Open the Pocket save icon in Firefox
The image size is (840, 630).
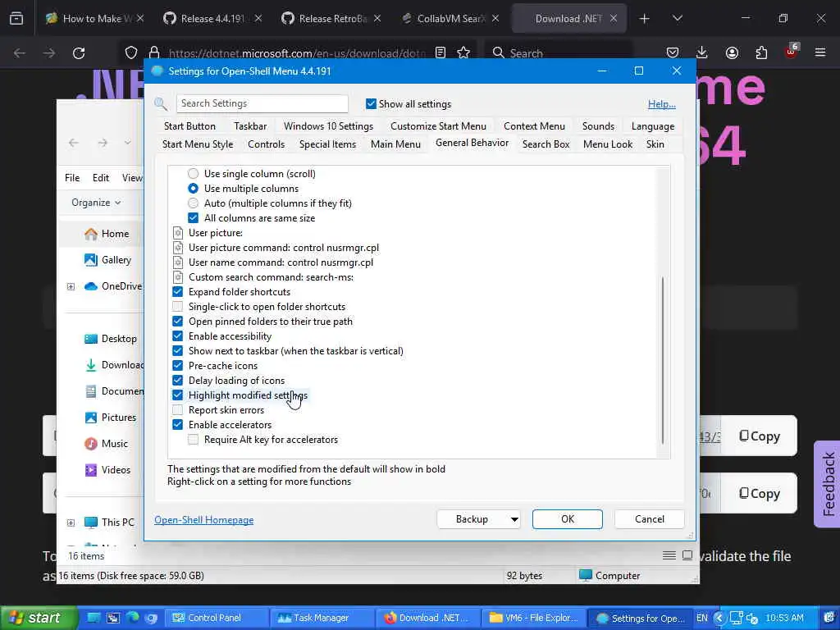[x=673, y=52]
